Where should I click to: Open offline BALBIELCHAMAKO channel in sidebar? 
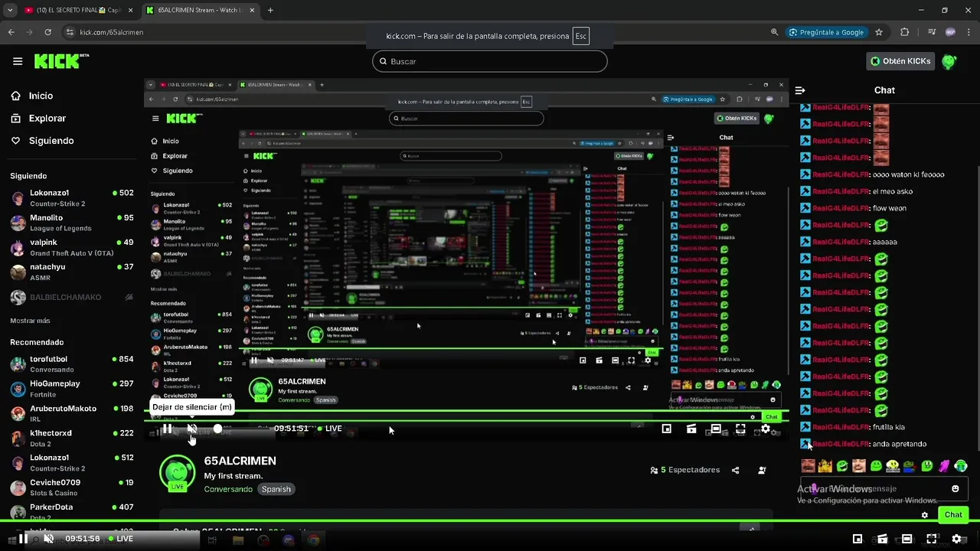72,297
